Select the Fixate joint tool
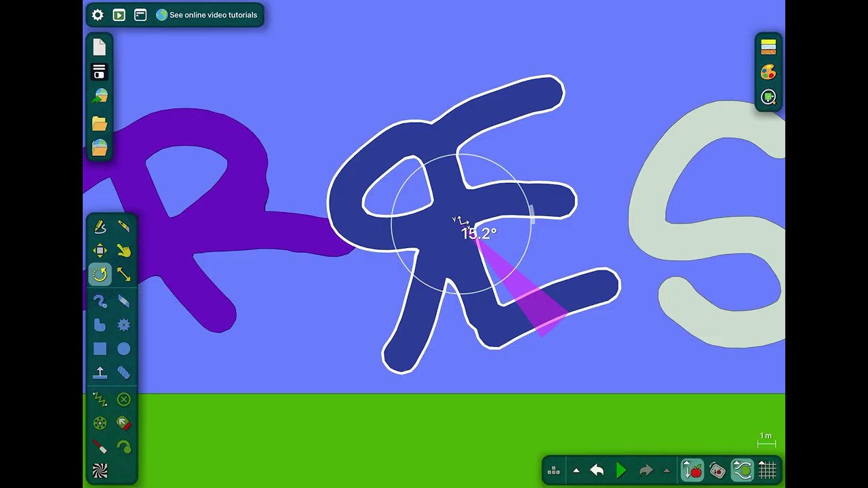The width and height of the screenshot is (868, 488). click(123, 399)
